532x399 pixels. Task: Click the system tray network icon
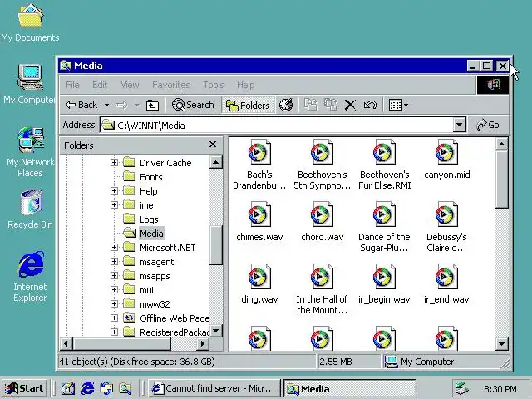pyautogui.click(x=461, y=388)
